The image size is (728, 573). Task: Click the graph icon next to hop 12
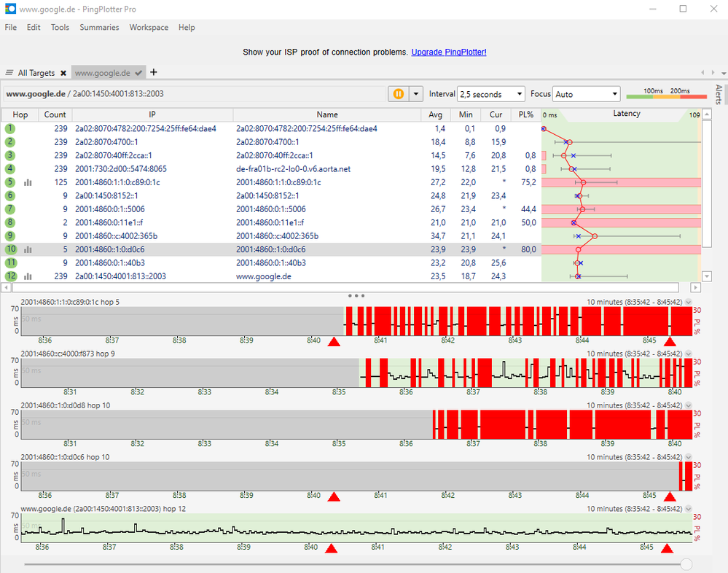[28, 277]
